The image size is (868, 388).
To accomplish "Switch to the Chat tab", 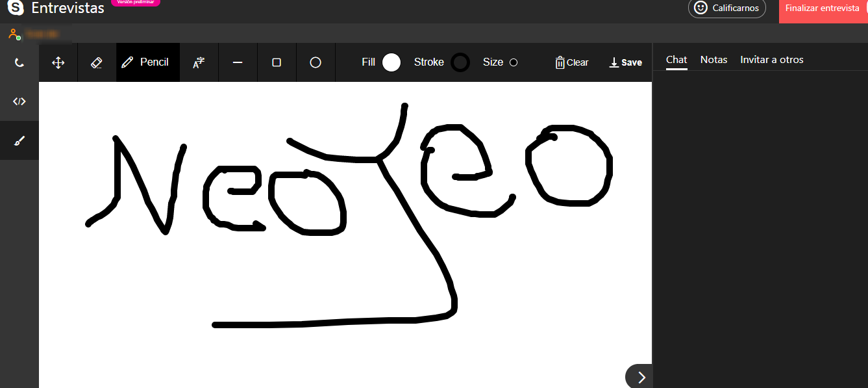I will click(x=676, y=60).
